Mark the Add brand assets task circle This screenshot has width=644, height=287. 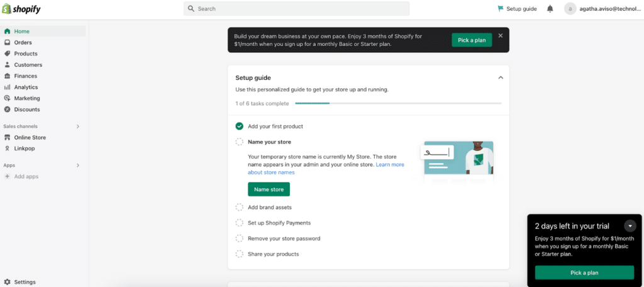(240, 207)
